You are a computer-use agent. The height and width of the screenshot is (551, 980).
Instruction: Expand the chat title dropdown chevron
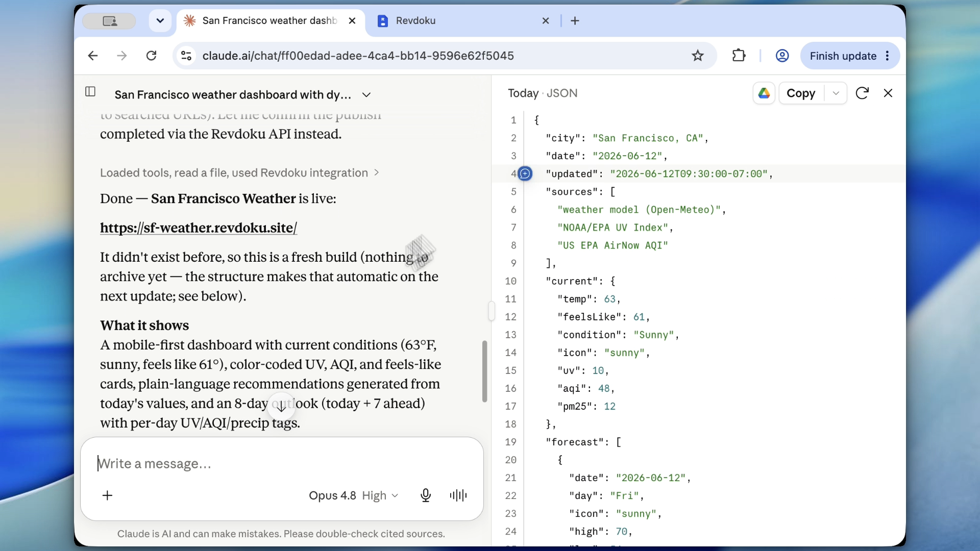(x=366, y=95)
